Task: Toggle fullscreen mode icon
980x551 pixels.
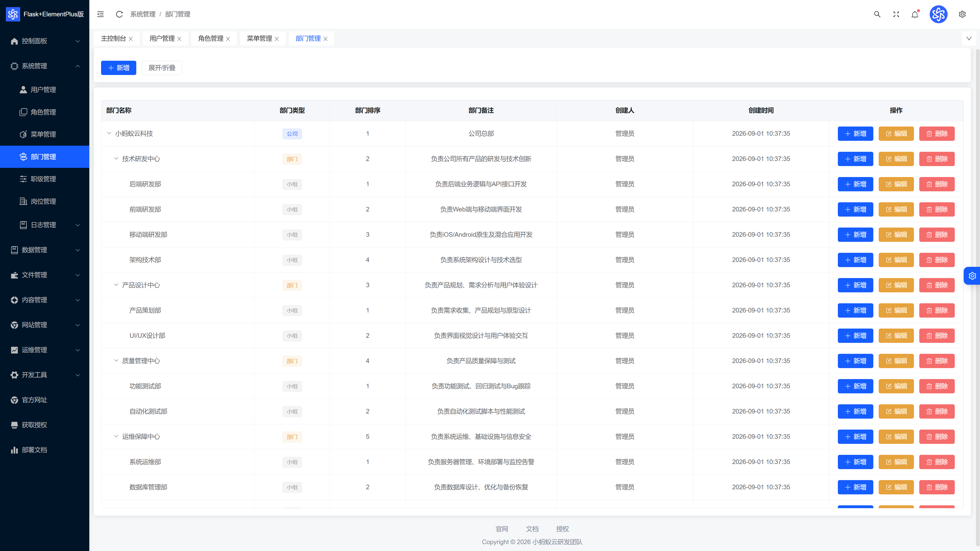Action: [x=896, y=14]
